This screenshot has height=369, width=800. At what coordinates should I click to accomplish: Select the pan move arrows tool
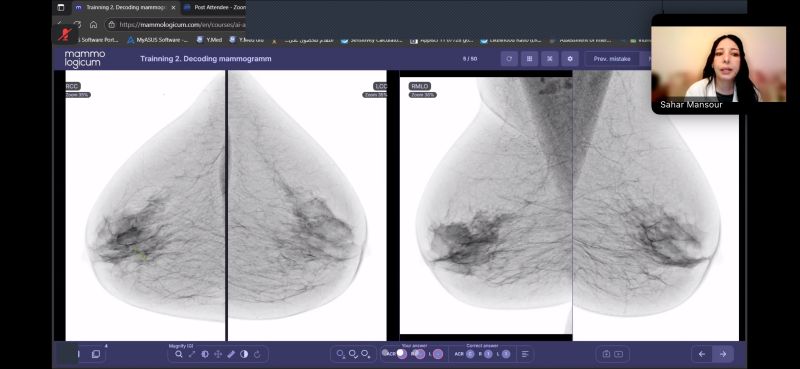[x=218, y=354]
